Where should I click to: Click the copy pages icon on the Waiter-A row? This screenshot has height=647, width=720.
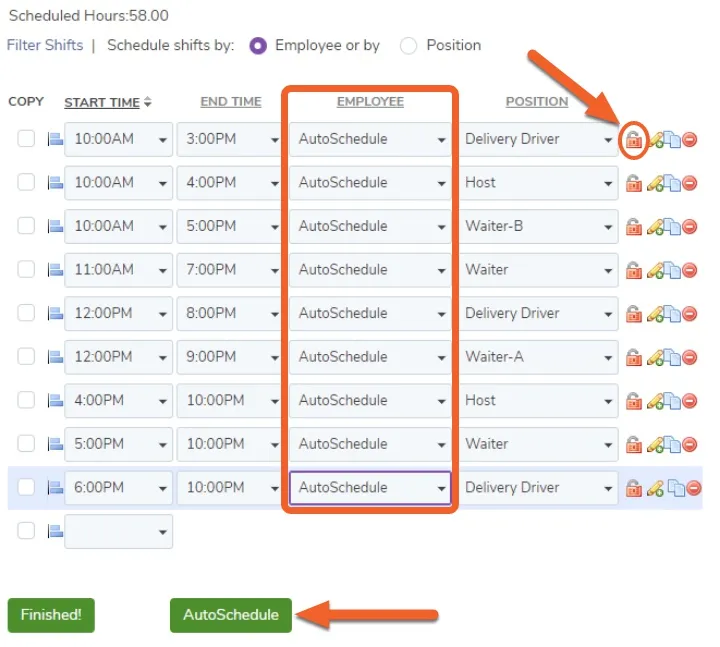pos(673,357)
